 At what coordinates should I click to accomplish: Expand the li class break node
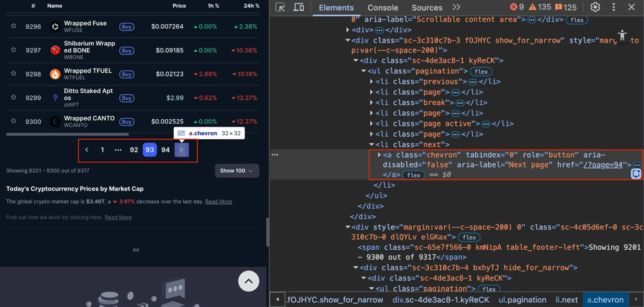371,103
